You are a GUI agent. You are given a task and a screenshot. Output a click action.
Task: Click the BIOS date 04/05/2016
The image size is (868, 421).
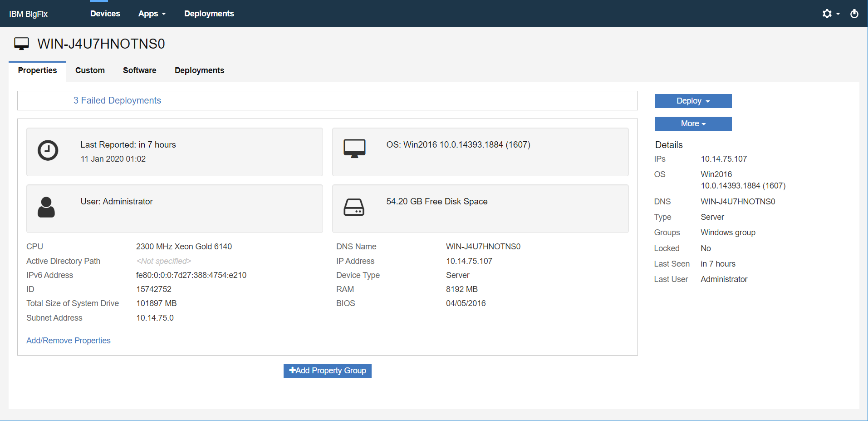click(466, 303)
